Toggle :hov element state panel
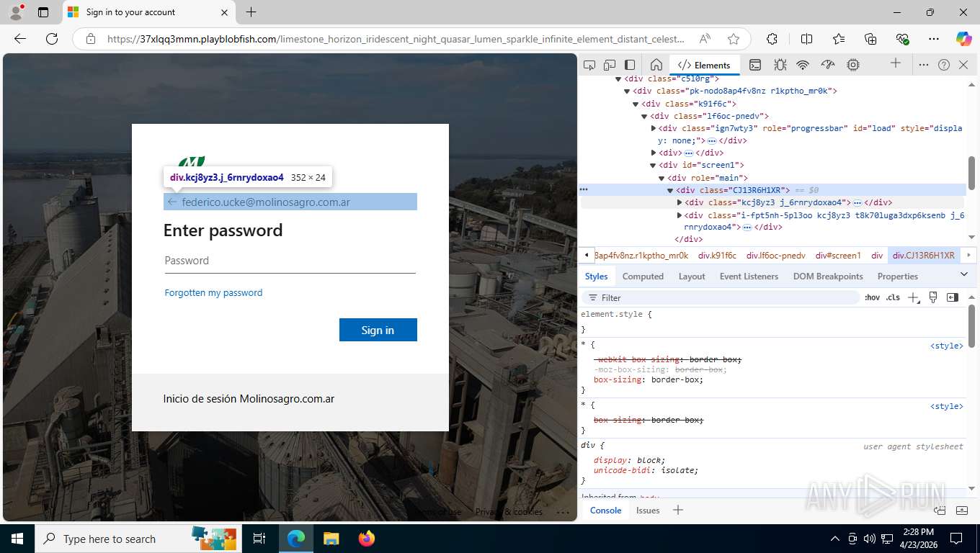The image size is (980, 553). [872, 297]
